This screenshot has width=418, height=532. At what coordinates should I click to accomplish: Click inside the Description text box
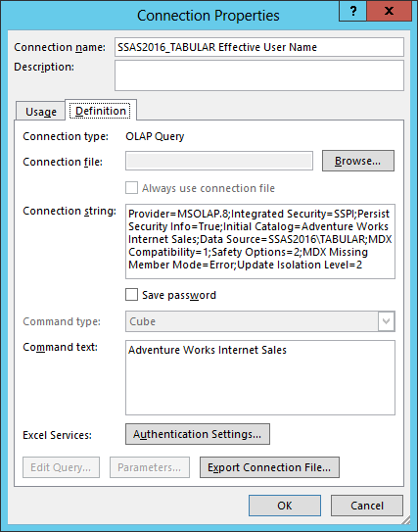point(259,75)
